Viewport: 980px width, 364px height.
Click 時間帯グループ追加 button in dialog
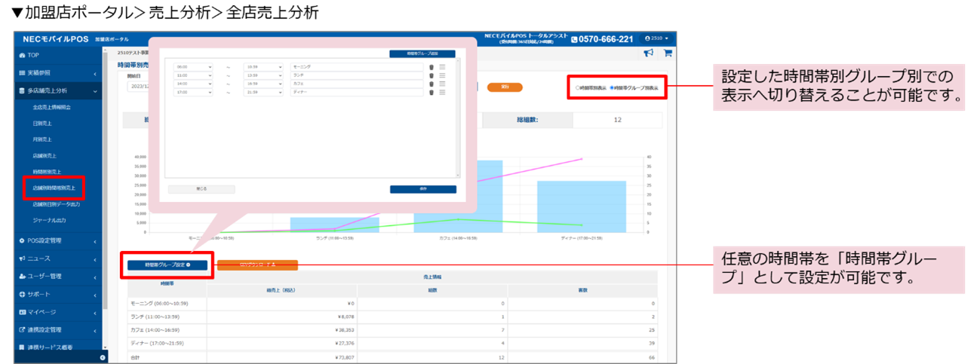(x=422, y=54)
